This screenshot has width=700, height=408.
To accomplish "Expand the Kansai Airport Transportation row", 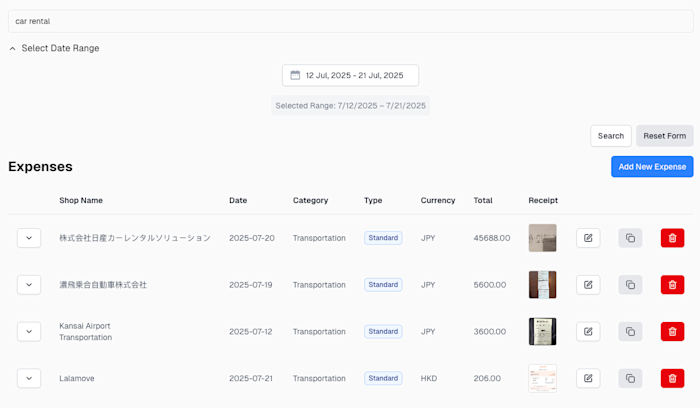I will [x=29, y=331].
